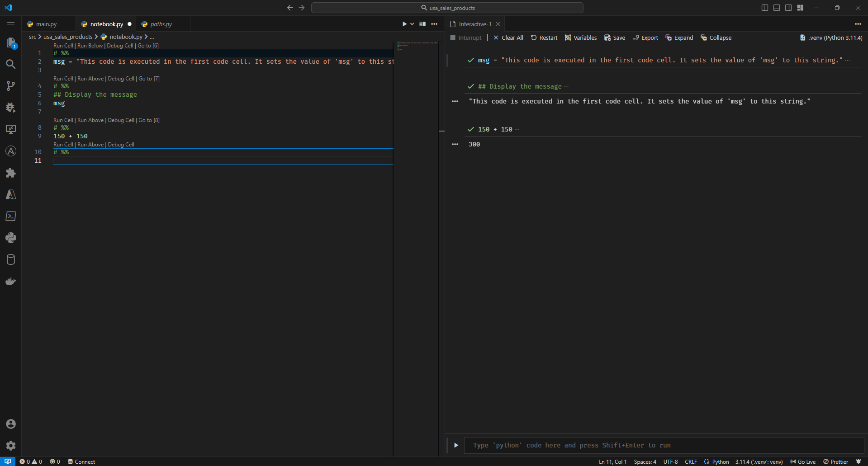Expand all interactive cells

pyautogui.click(x=679, y=38)
